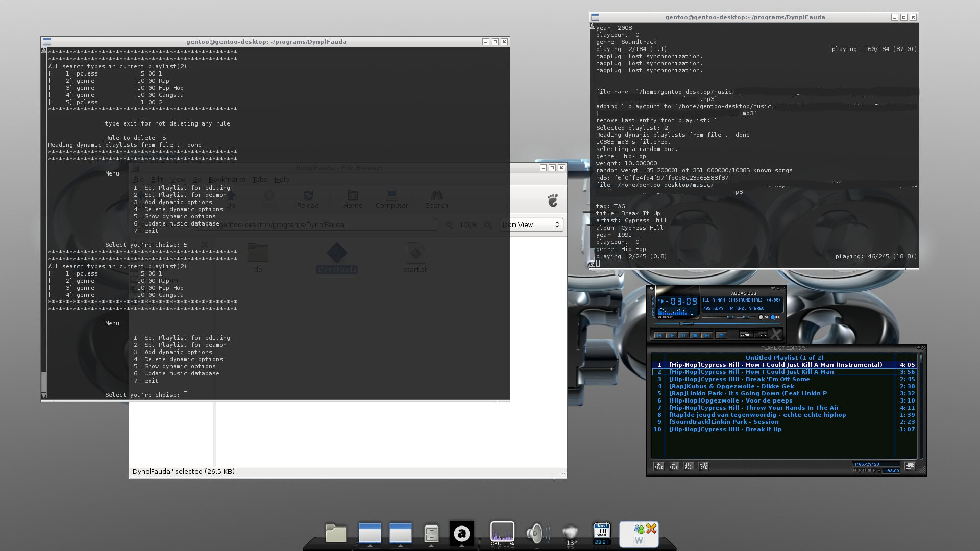Click the left terminal input prompt cursor

click(x=185, y=395)
